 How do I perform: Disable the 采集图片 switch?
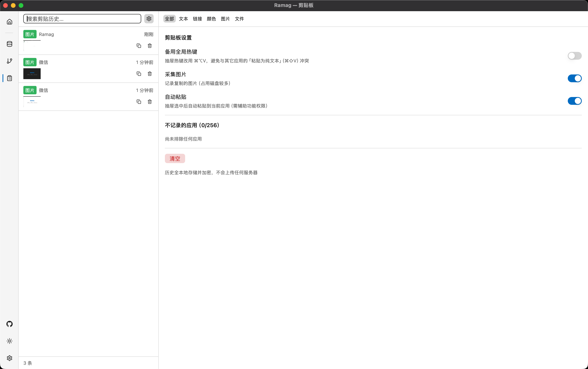pyautogui.click(x=575, y=78)
